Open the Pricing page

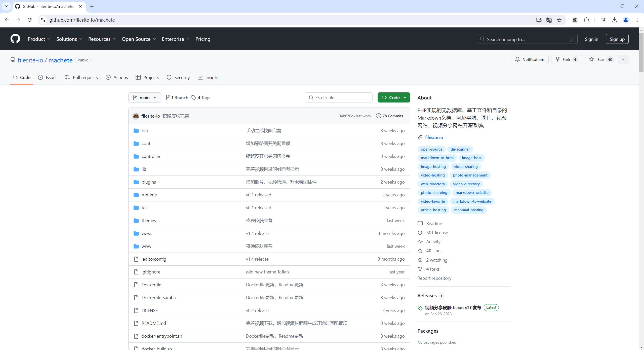(203, 39)
